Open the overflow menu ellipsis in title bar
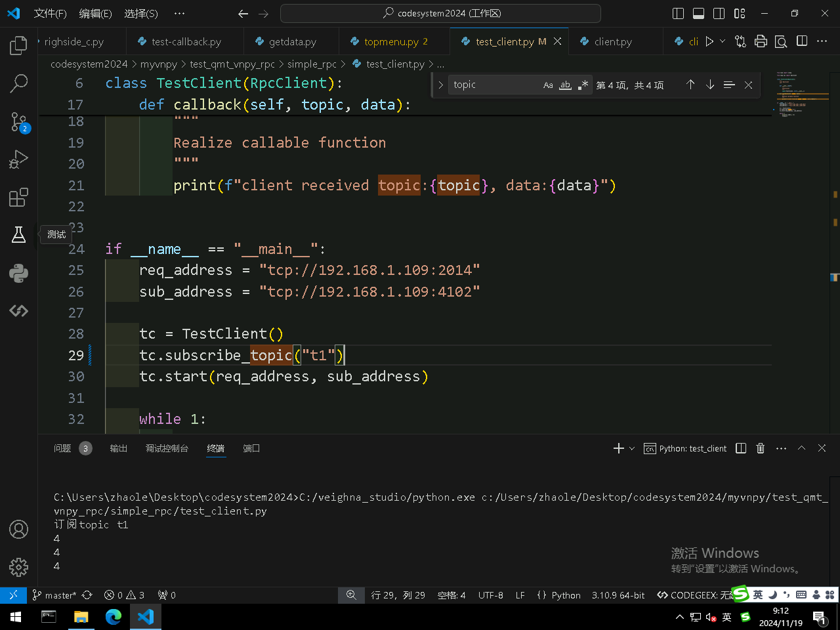Viewport: 840px width, 630px height. (x=179, y=14)
